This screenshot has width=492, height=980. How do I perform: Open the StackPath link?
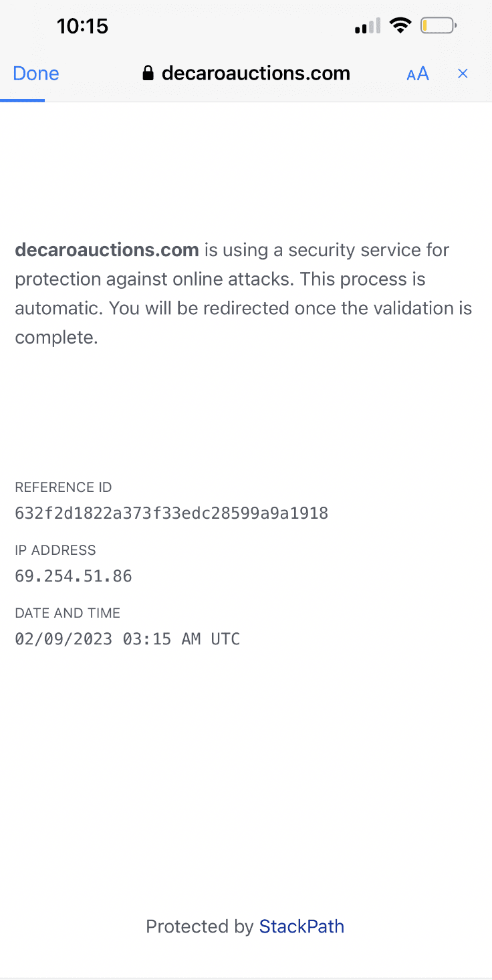coord(301,927)
